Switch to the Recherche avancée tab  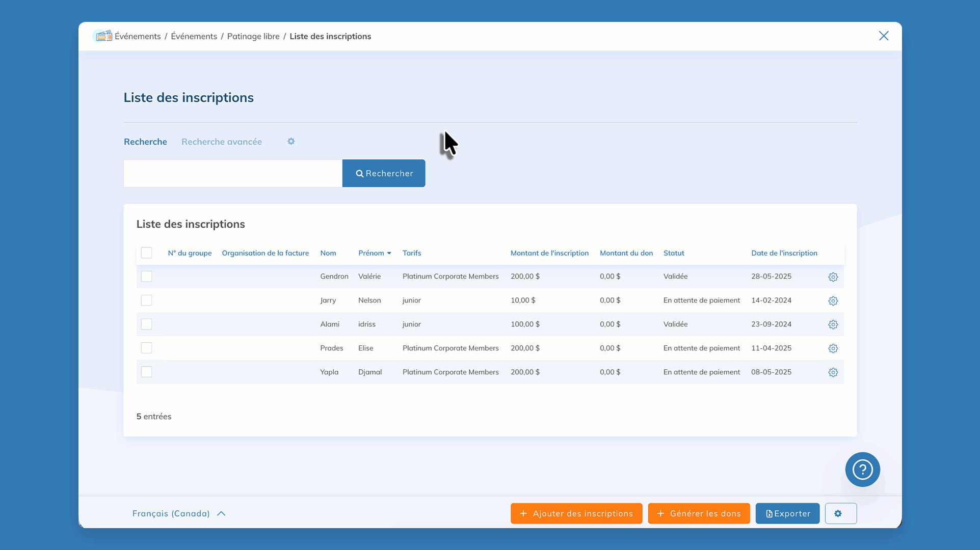click(x=221, y=142)
